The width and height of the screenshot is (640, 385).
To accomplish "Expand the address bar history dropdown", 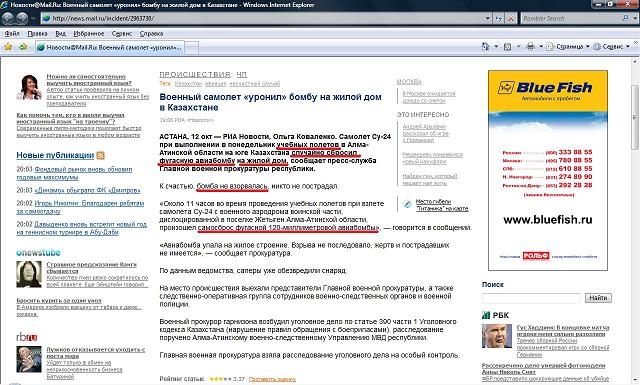I will 488,18.
